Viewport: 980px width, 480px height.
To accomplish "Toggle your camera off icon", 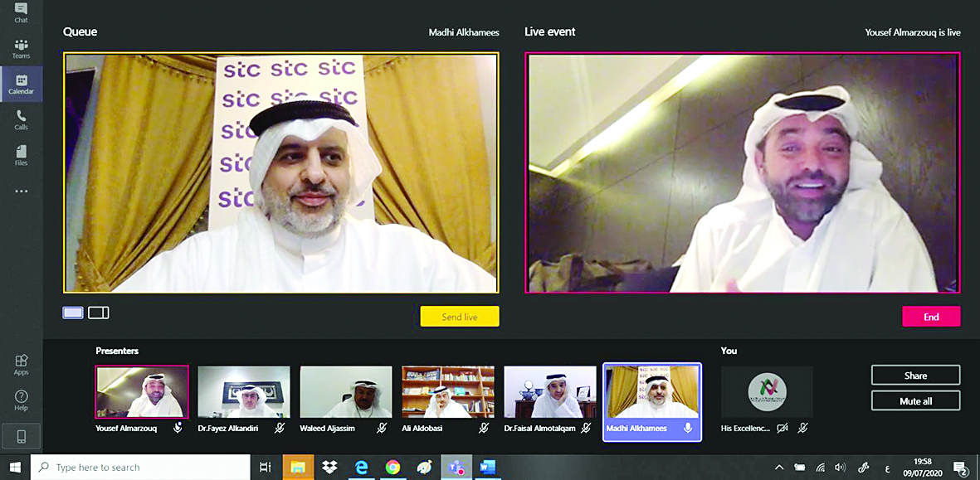I will (782, 428).
